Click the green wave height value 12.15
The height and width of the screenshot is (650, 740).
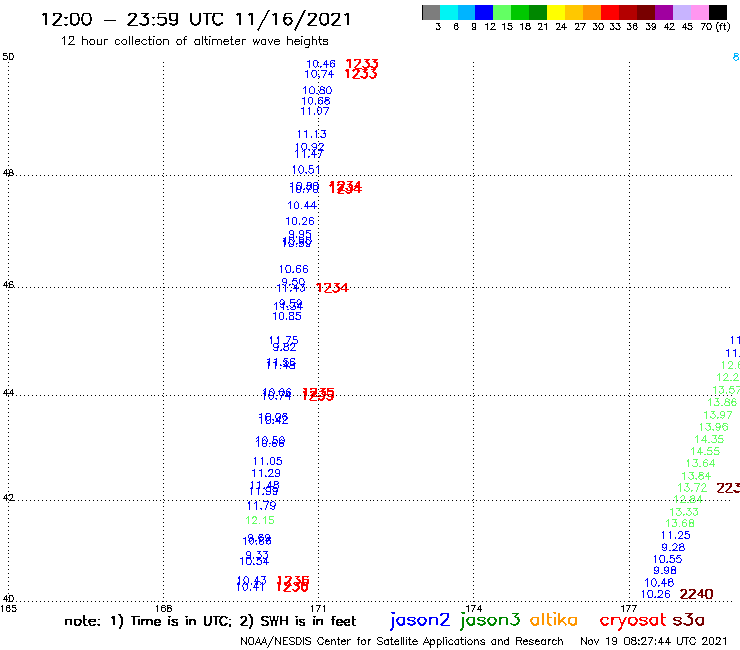point(260,520)
